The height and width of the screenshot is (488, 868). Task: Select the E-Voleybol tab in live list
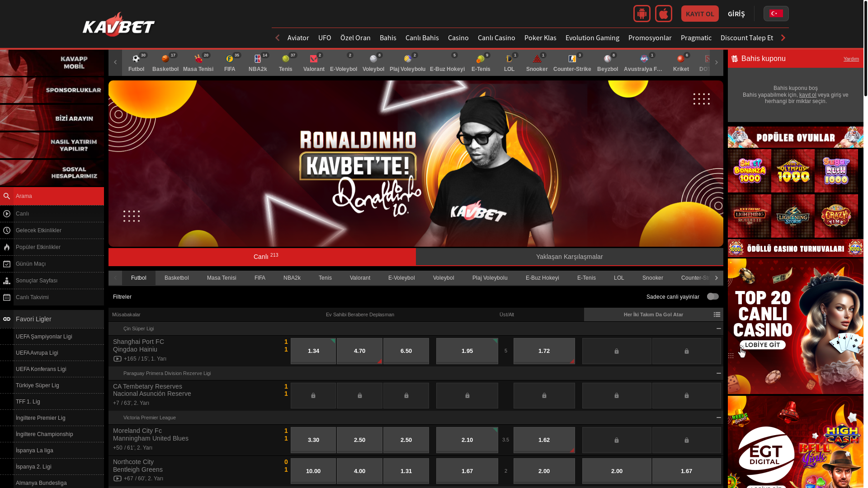[401, 278]
